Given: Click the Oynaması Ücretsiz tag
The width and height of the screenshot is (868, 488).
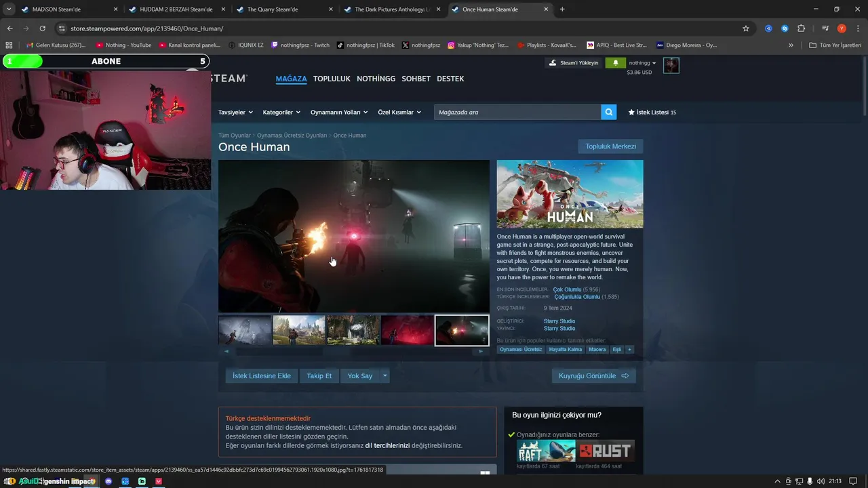Looking at the screenshot, I should pyautogui.click(x=521, y=349).
